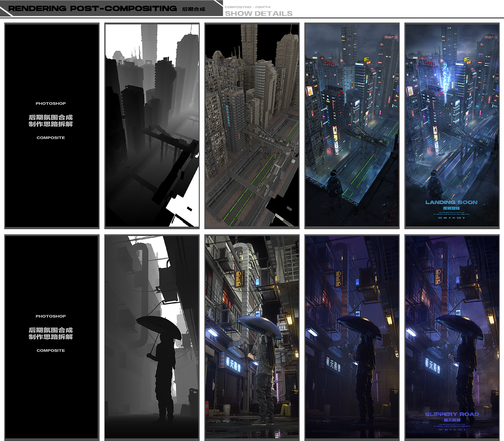Click the Chinese heading in the bottom black card
Image resolution: width=504 pixels, height=441 pixels.
51,334
